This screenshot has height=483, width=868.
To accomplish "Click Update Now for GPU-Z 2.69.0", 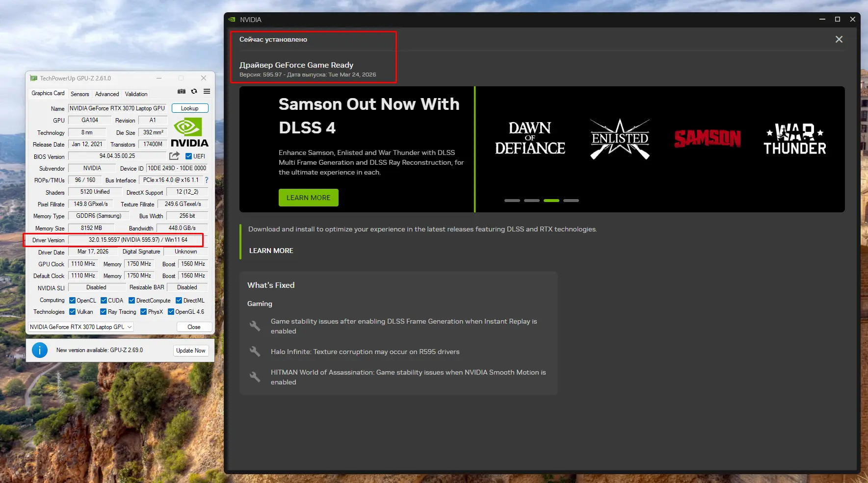I will (191, 351).
